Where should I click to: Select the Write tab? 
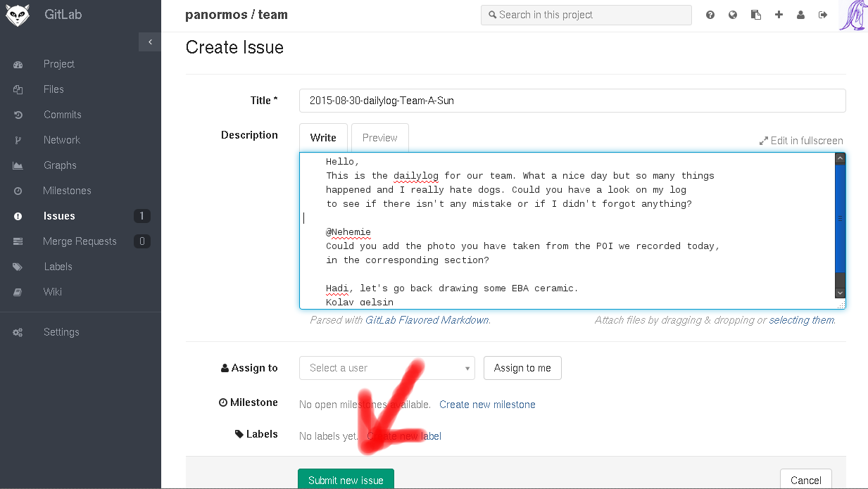[x=323, y=138]
